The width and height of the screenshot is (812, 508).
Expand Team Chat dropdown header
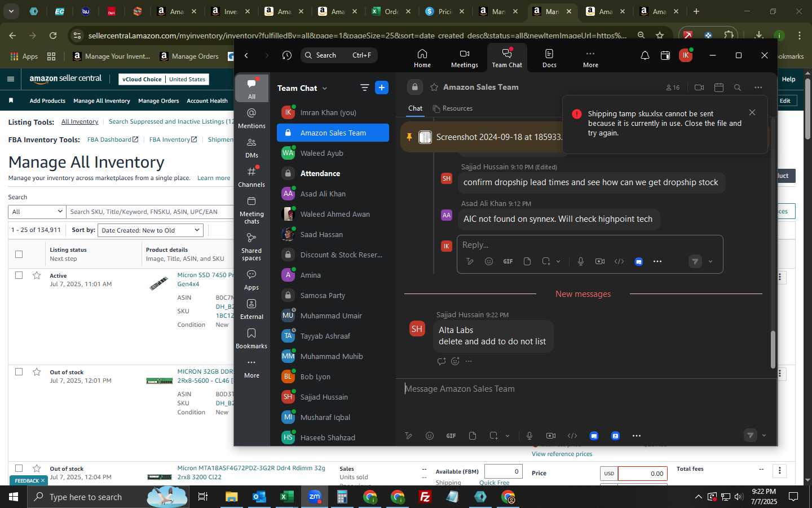302,88
